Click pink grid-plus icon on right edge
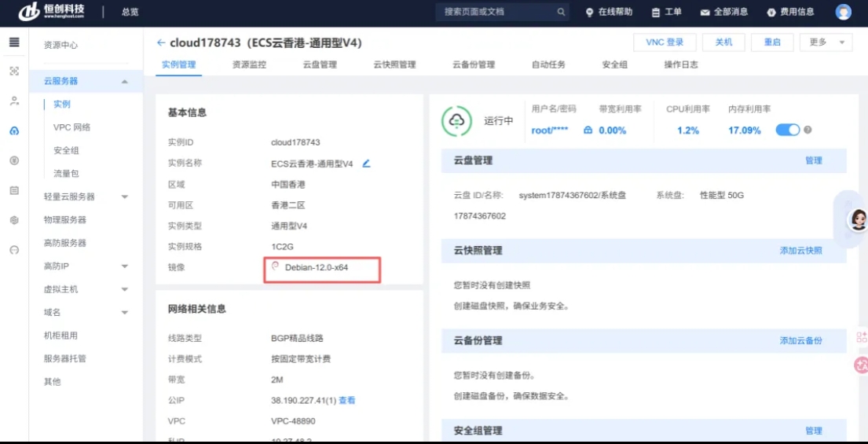868x444 pixels. click(x=862, y=337)
